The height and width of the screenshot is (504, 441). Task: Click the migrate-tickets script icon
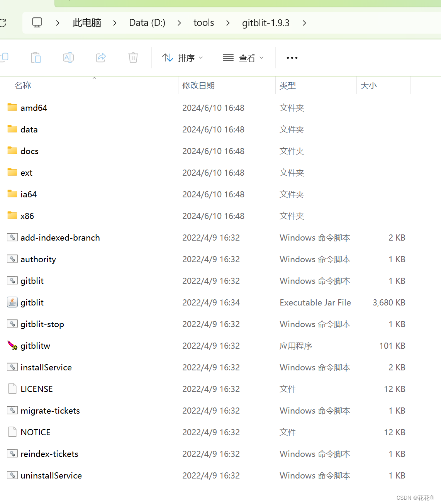(x=12, y=410)
